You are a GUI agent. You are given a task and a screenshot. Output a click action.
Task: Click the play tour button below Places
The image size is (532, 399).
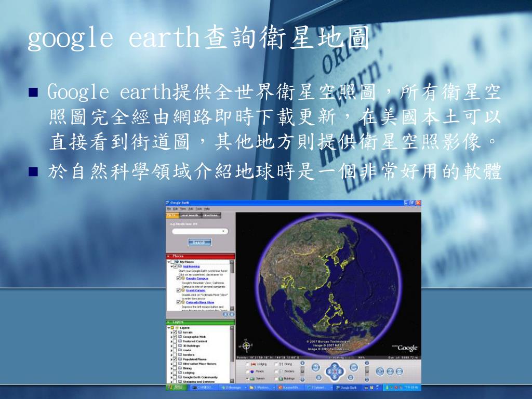point(225,314)
